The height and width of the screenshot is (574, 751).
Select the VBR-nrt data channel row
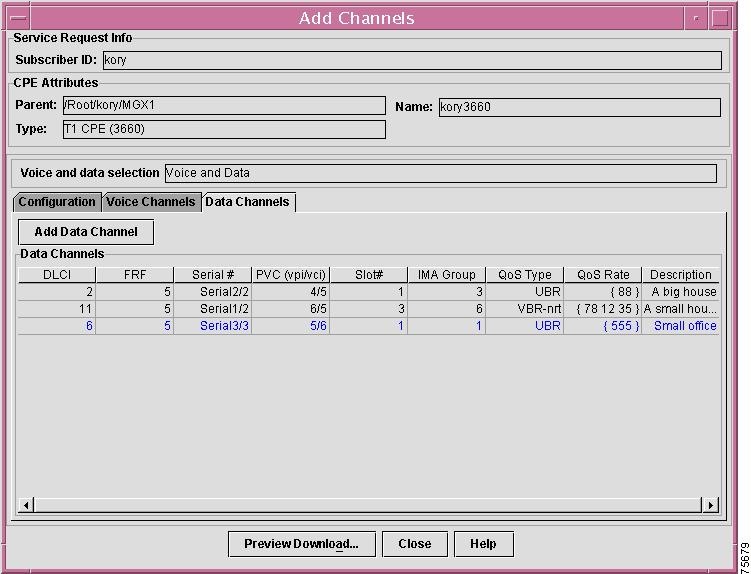[524, 309]
